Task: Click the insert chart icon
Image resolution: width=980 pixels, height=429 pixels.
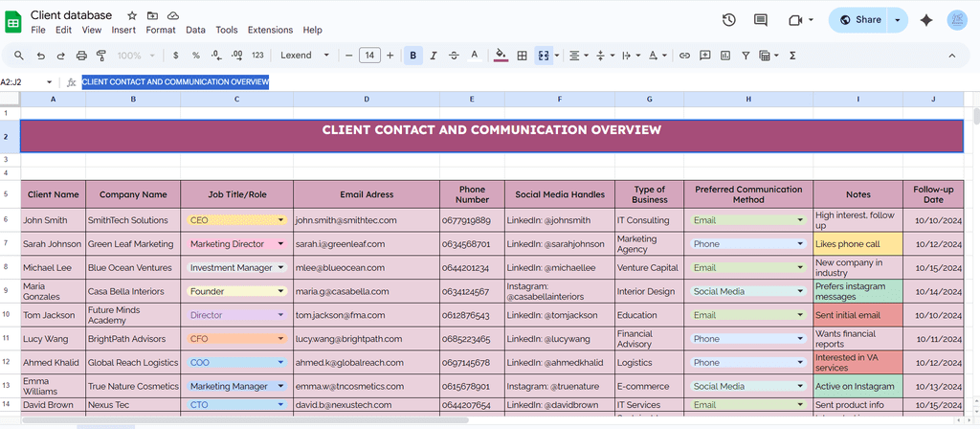Action: (726, 56)
